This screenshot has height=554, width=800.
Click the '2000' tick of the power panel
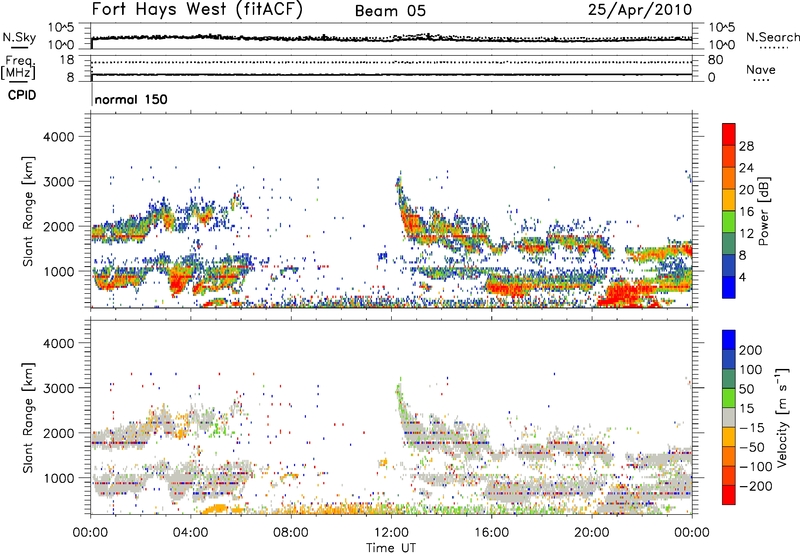coord(59,226)
